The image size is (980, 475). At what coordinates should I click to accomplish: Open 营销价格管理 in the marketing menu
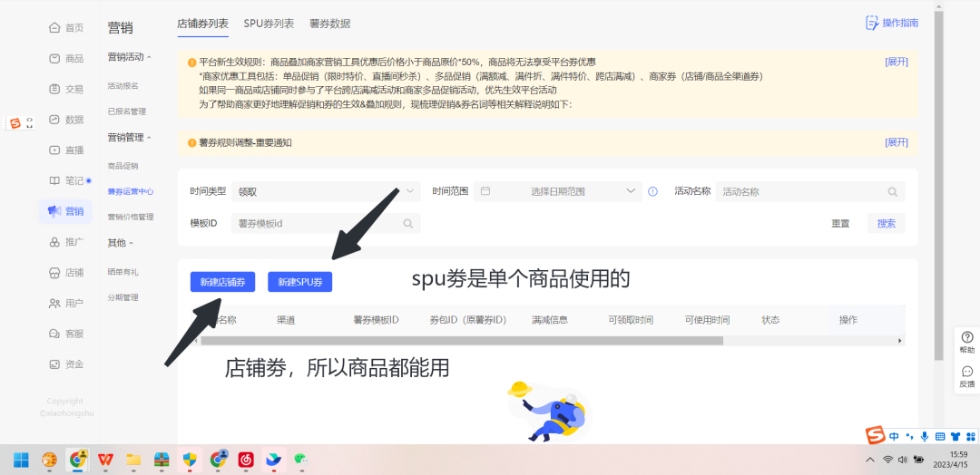(131, 218)
